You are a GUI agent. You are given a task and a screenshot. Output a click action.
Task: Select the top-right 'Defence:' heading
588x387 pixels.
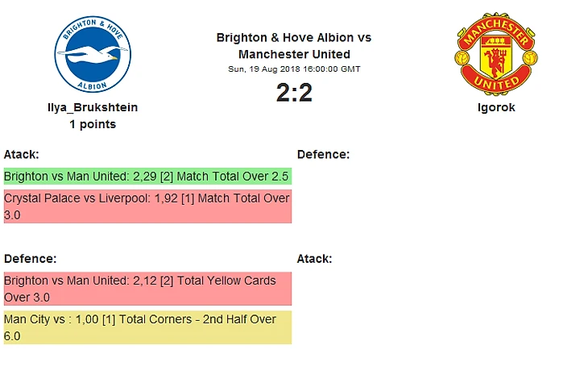323,154
